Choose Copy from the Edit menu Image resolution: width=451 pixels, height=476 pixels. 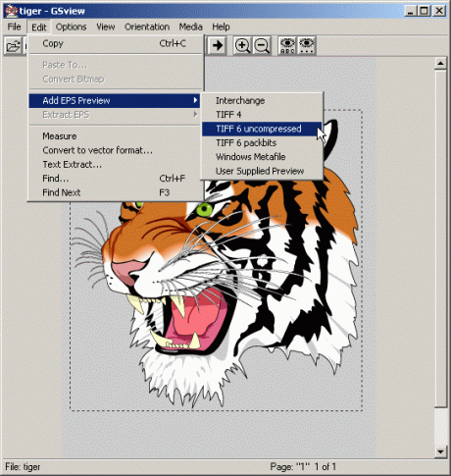(116, 43)
